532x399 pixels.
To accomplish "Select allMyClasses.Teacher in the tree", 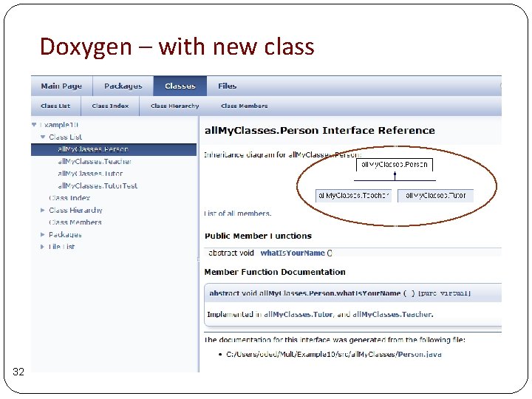I will coord(95,162).
